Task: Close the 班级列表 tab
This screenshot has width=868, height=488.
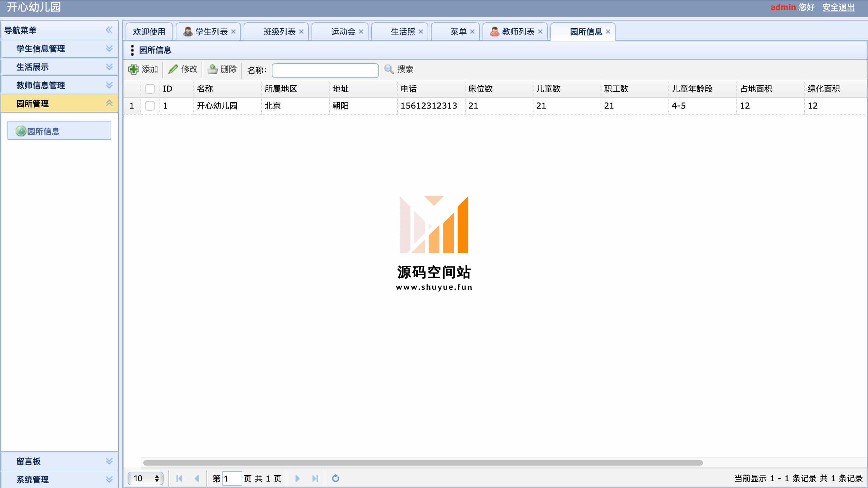Action: coord(301,32)
